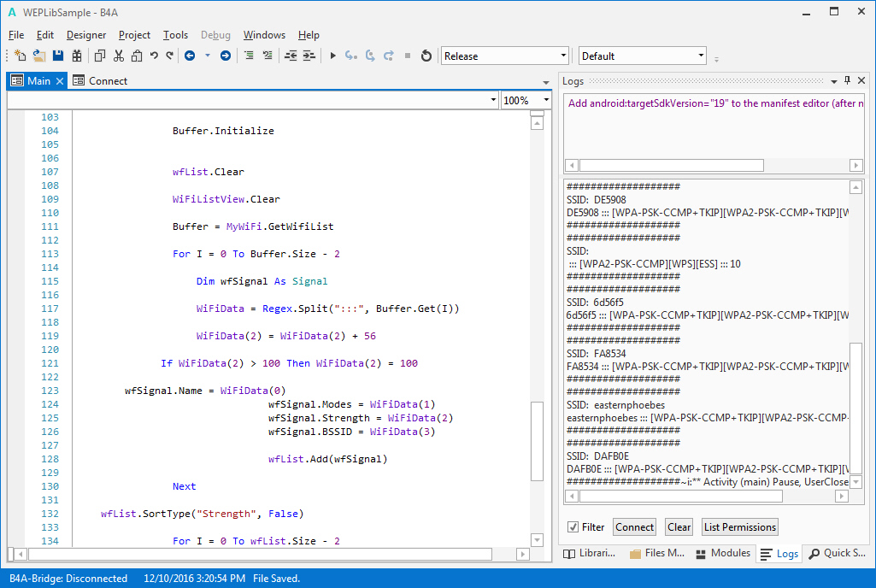
Task: Toggle the Filter checkbox in Logs
Action: pyautogui.click(x=573, y=527)
